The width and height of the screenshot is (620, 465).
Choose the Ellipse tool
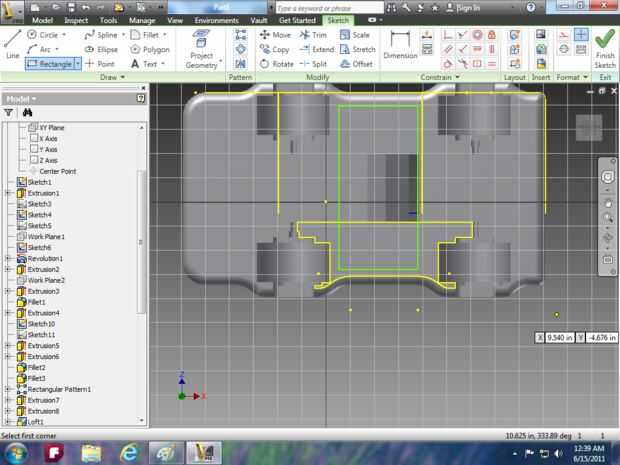click(x=102, y=49)
